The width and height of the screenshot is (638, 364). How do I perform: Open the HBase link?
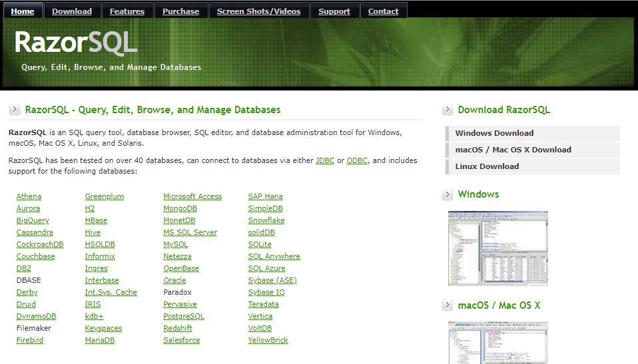pyautogui.click(x=96, y=220)
